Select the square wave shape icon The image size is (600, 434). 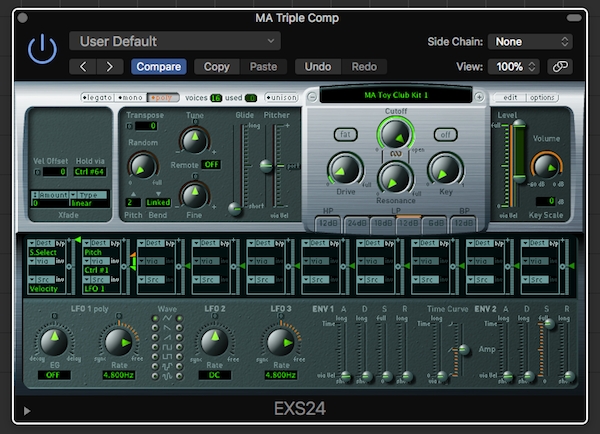tap(167, 347)
